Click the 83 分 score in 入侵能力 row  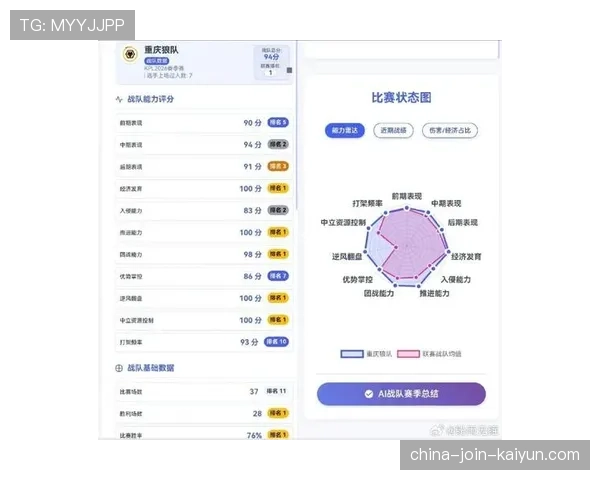253,211
